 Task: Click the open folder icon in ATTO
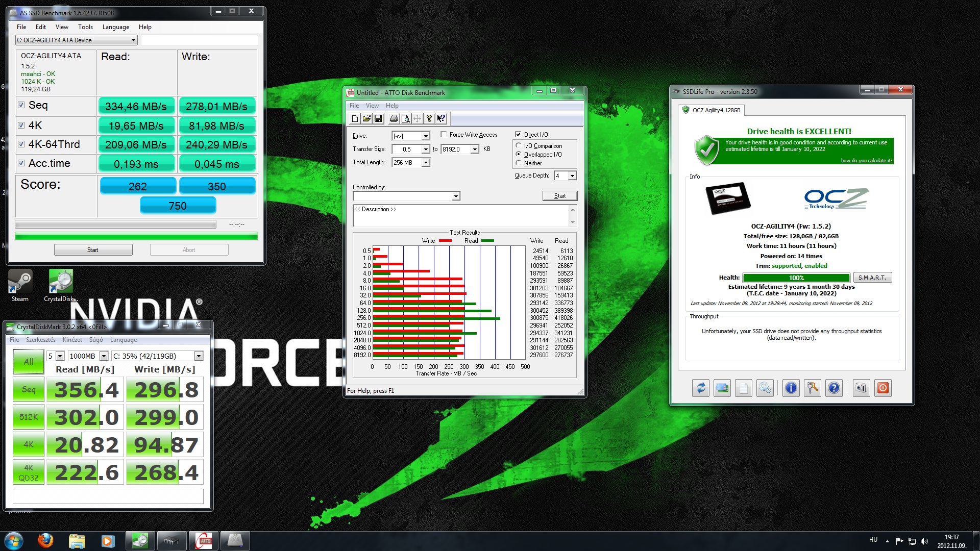(366, 119)
